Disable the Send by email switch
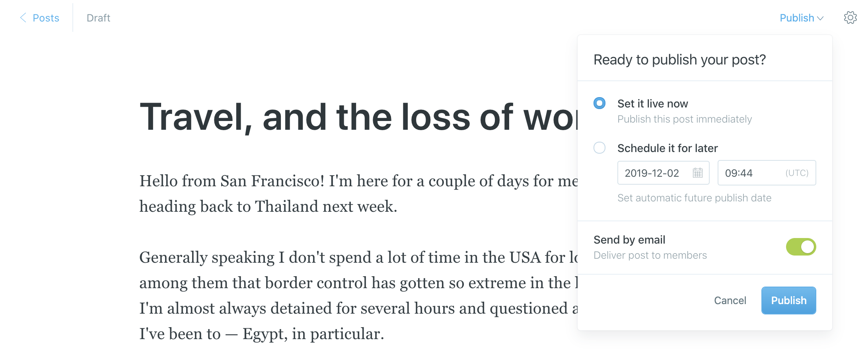The height and width of the screenshot is (363, 868). (x=801, y=247)
